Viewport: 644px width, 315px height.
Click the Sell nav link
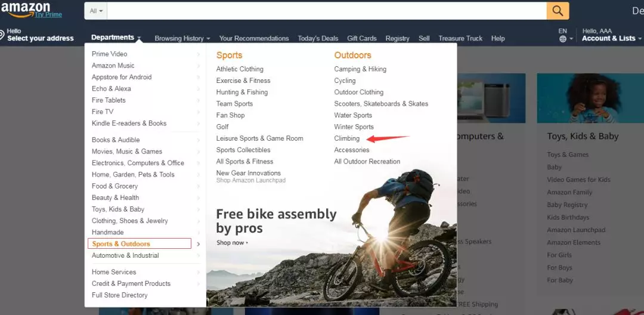[424, 38]
